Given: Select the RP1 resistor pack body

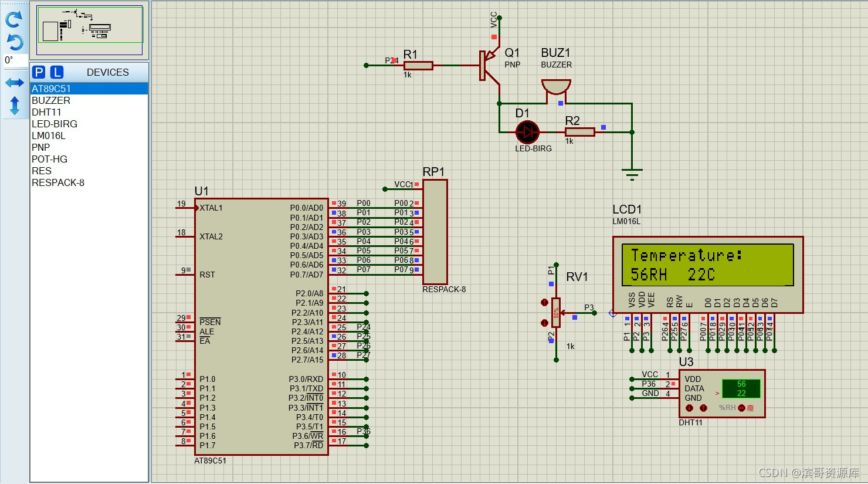Looking at the screenshot, I should pyautogui.click(x=435, y=232).
